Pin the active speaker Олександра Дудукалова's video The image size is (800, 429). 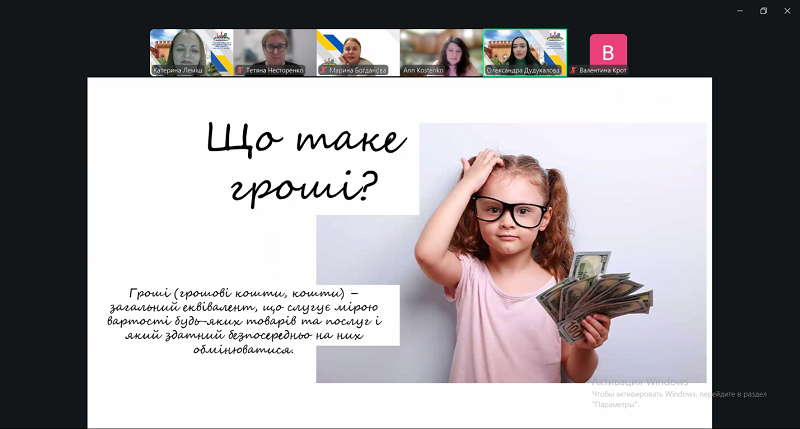525,48
